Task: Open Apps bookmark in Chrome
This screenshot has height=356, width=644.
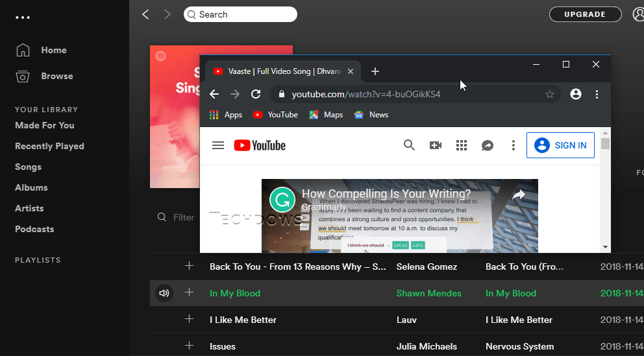Action: (226, 115)
